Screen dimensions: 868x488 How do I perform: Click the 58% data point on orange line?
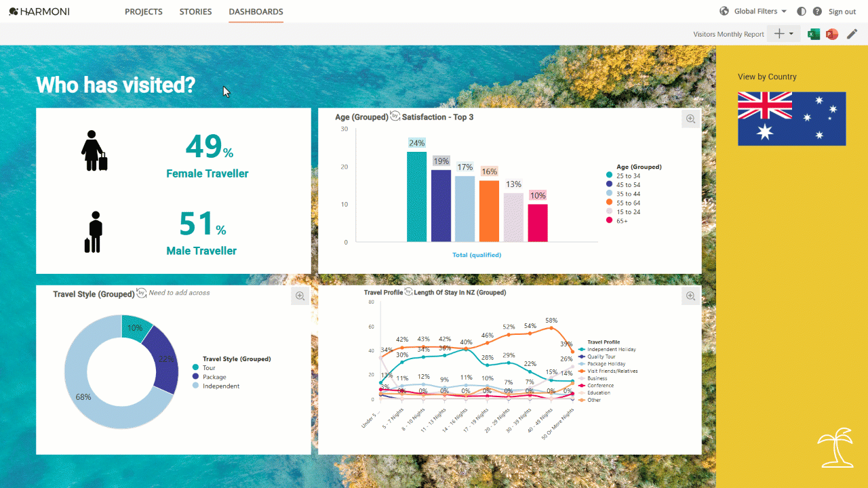tap(551, 328)
